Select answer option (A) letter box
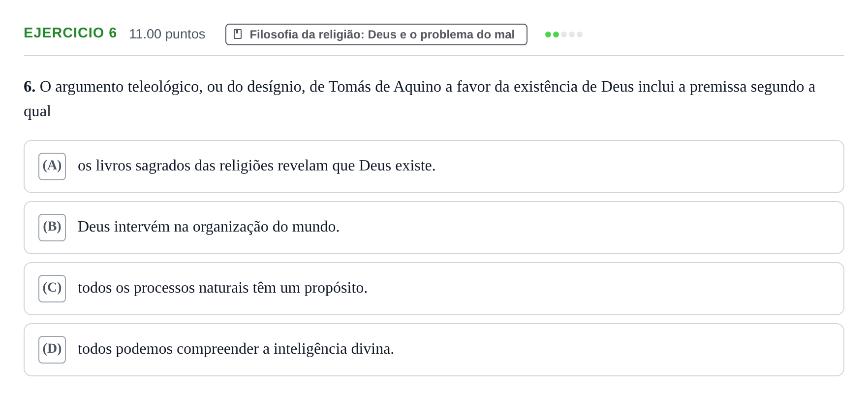 click(52, 167)
